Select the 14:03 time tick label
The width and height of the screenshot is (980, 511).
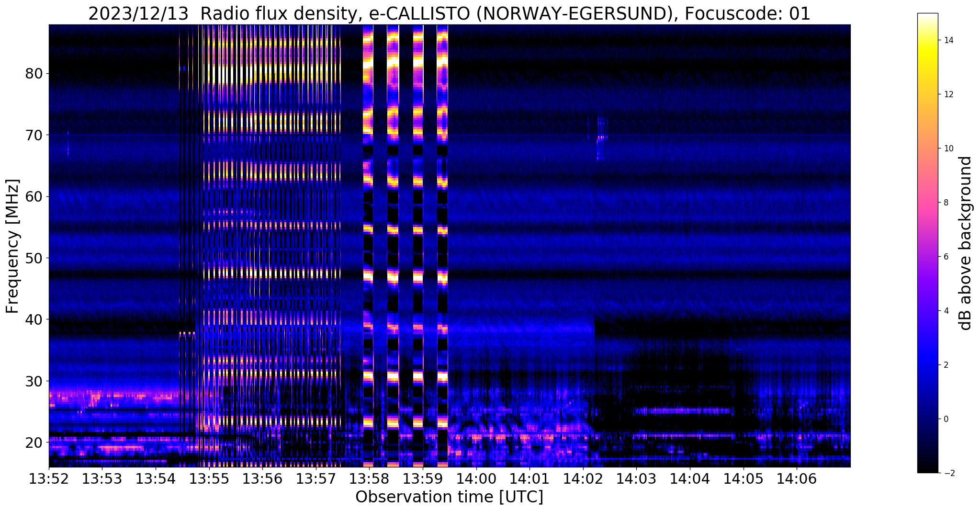(637, 479)
